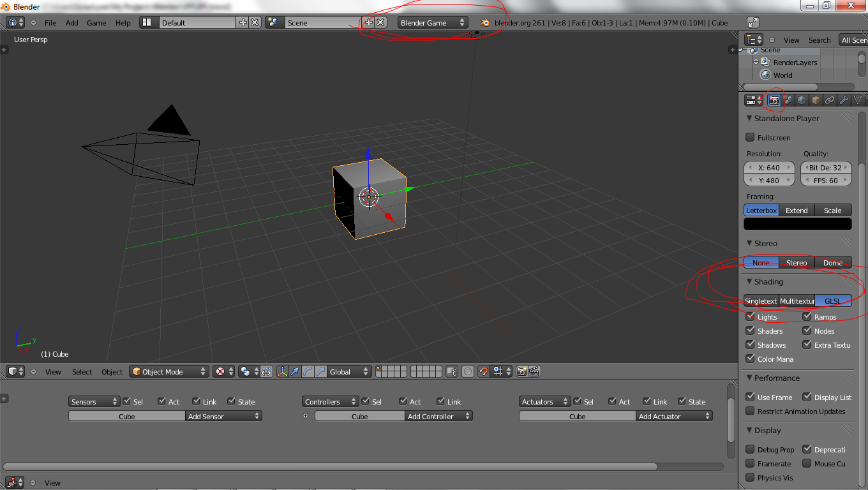Toggle the Shadows checkbox
Image resolution: width=868 pixels, height=490 pixels.
pos(750,345)
